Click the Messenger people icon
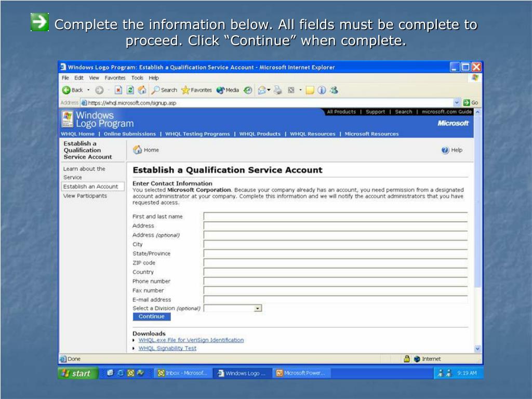This screenshot has width=532, height=399. [x=334, y=90]
